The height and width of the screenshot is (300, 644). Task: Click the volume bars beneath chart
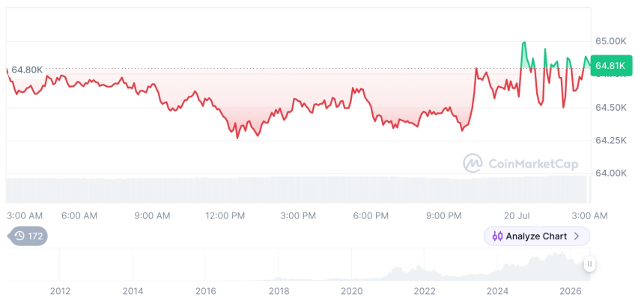pos(298,189)
